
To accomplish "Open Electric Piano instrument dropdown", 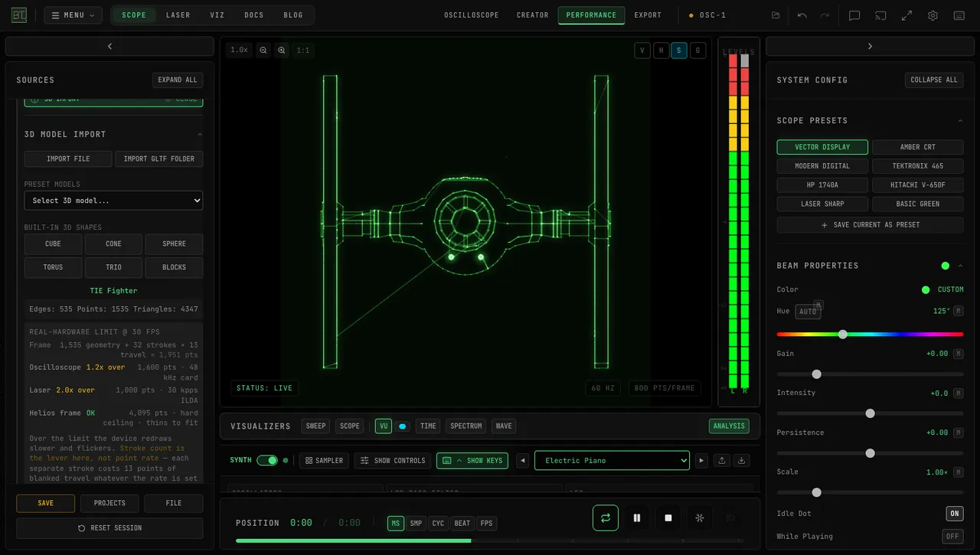I will [612, 460].
